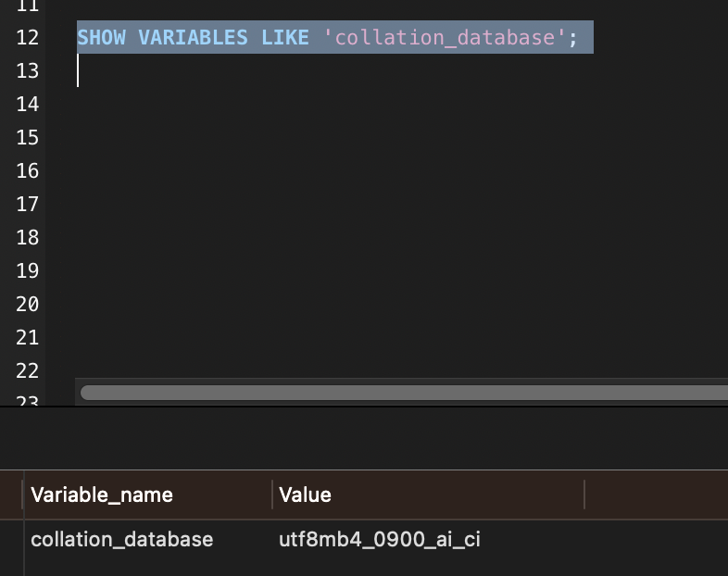This screenshot has width=728, height=576.
Task: Click line number 19 in the gutter
Action: pos(28,271)
